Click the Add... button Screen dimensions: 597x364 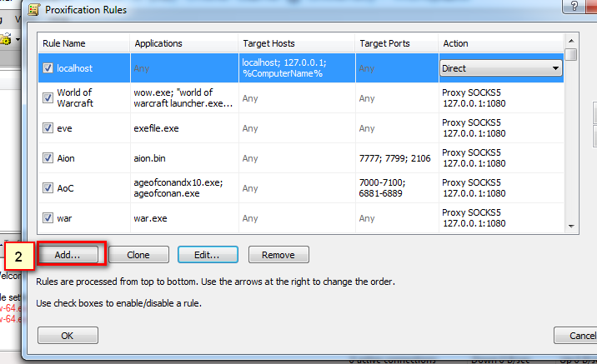pyautogui.click(x=68, y=254)
